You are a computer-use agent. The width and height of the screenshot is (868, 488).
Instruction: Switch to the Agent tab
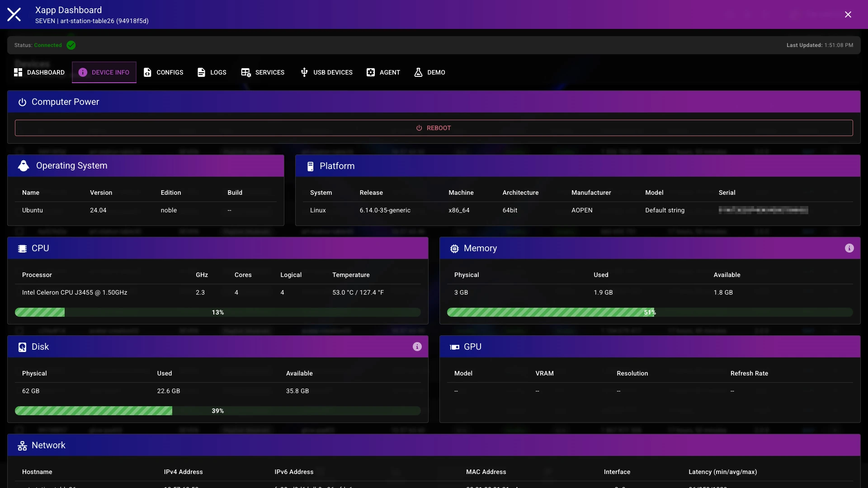(x=383, y=72)
